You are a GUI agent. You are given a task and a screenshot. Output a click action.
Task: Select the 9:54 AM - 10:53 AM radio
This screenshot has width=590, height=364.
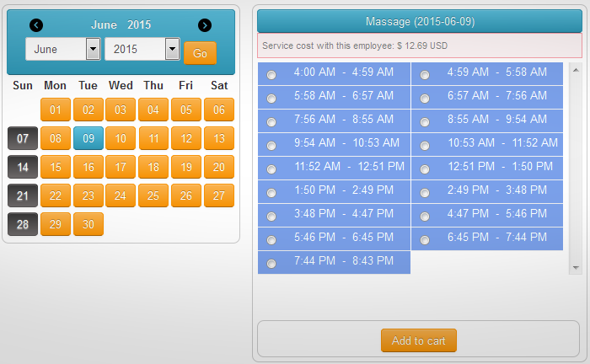(x=271, y=146)
